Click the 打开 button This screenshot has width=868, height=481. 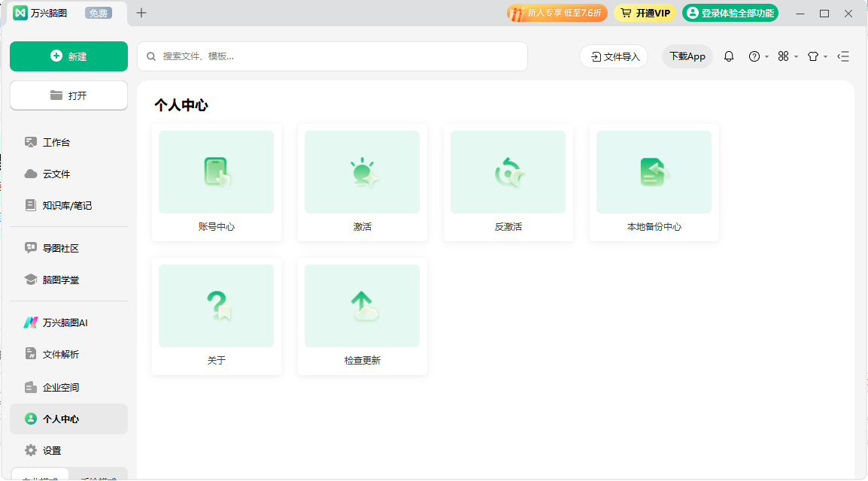pyautogui.click(x=68, y=95)
